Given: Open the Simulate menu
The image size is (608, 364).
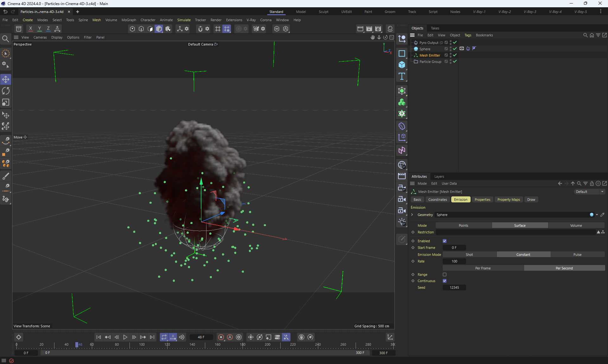Looking at the screenshot, I should (184, 20).
